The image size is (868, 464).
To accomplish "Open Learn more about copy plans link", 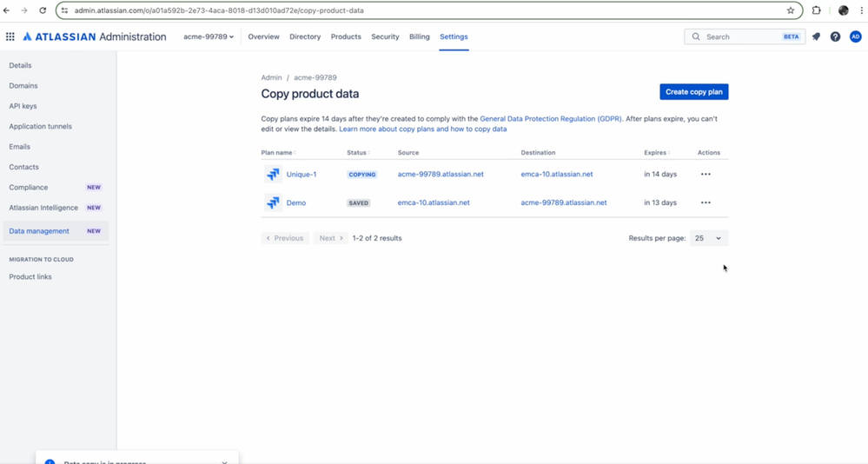I will pos(423,129).
